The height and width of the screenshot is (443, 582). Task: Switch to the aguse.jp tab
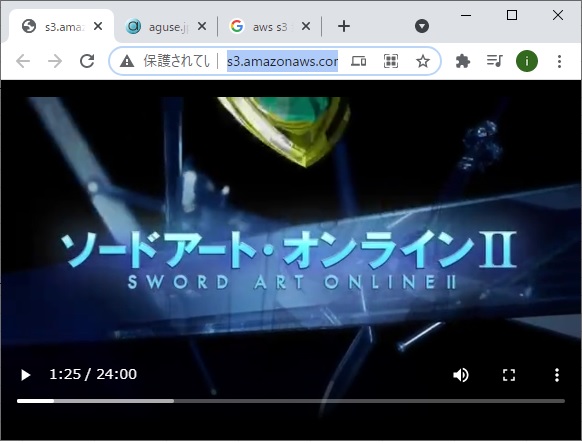click(x=166, y=27)
